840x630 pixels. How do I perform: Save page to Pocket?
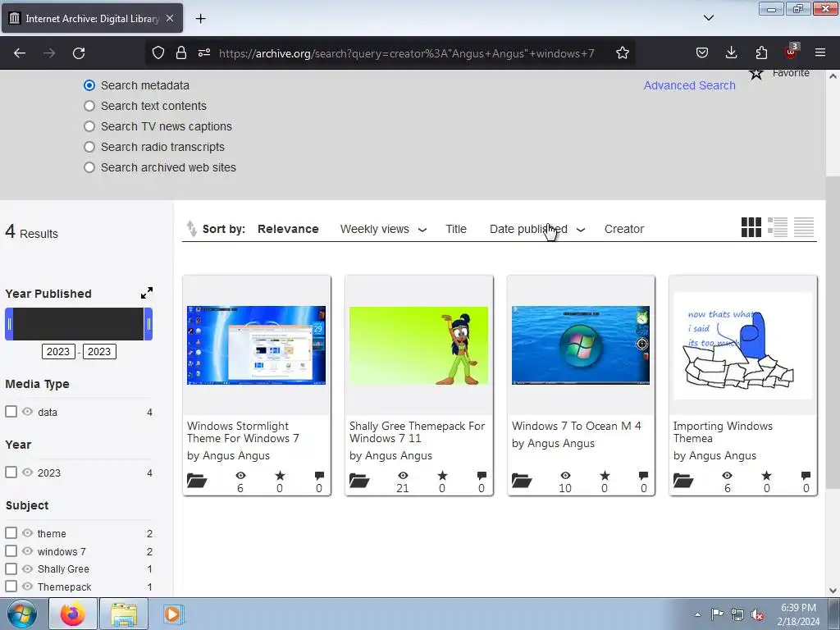click(702, 52)
